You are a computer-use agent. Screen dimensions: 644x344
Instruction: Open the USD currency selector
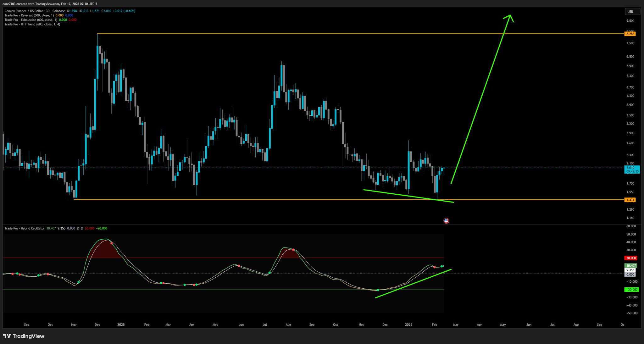(632, 12)
